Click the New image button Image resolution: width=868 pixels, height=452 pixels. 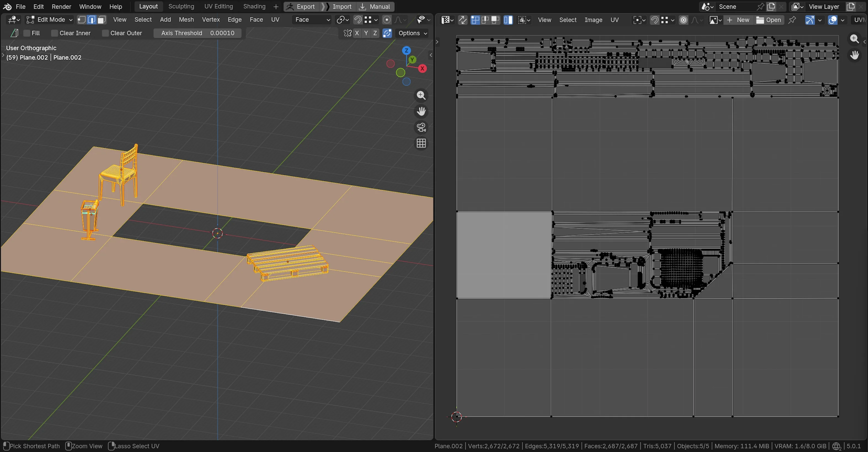738,20
